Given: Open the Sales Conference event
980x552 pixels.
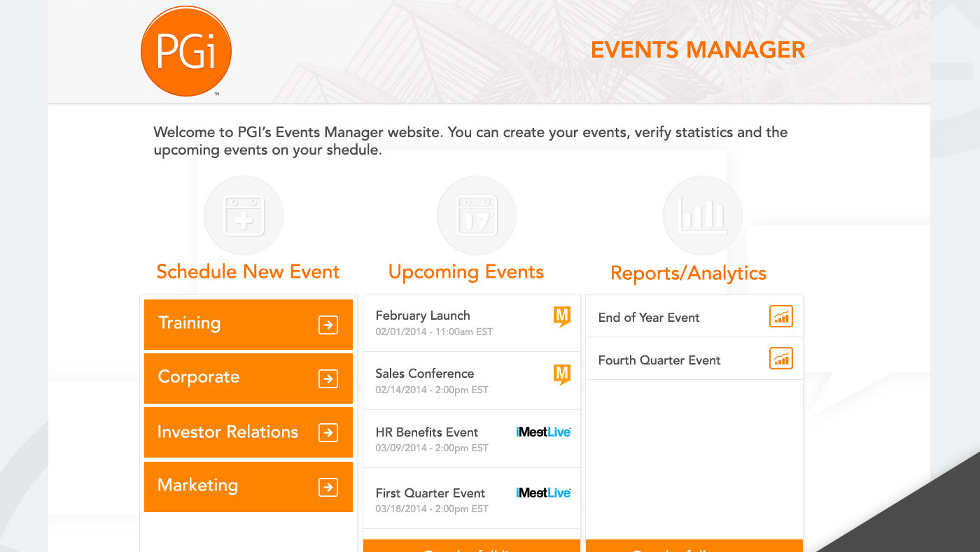Looking at the screenshot, I should pos(472,381).
